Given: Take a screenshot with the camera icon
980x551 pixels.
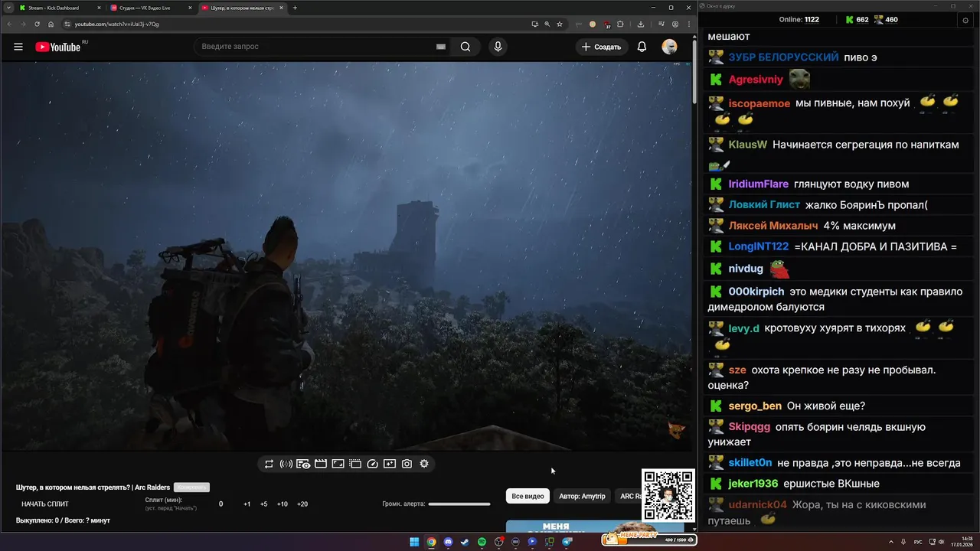Looking at the screenshot, I should coord(407,464).
